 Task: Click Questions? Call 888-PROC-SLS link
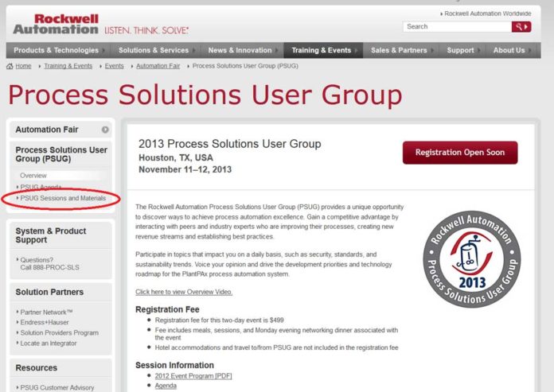point(49,263)
